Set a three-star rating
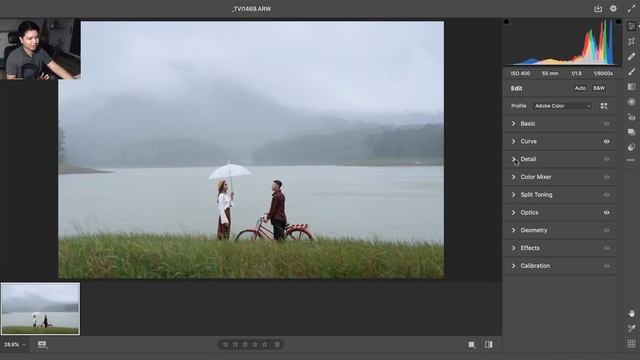Viewport: 640px width, 360px height. click(245, 344)
